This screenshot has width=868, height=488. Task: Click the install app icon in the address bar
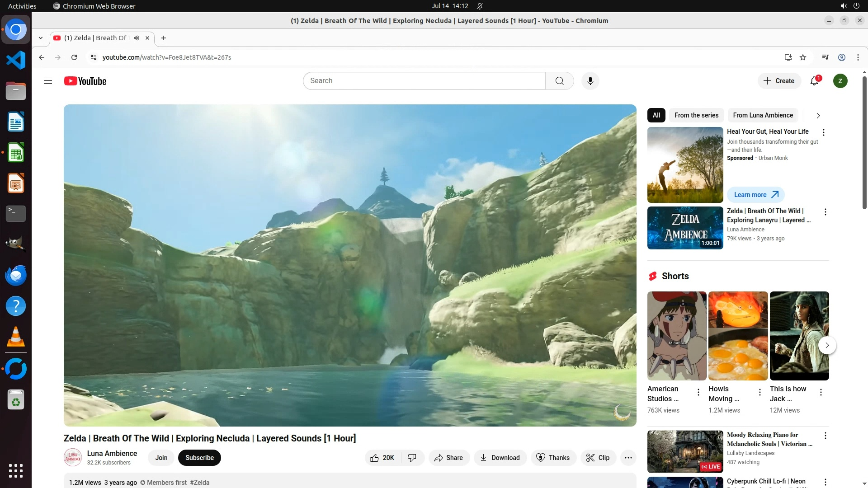788,57
